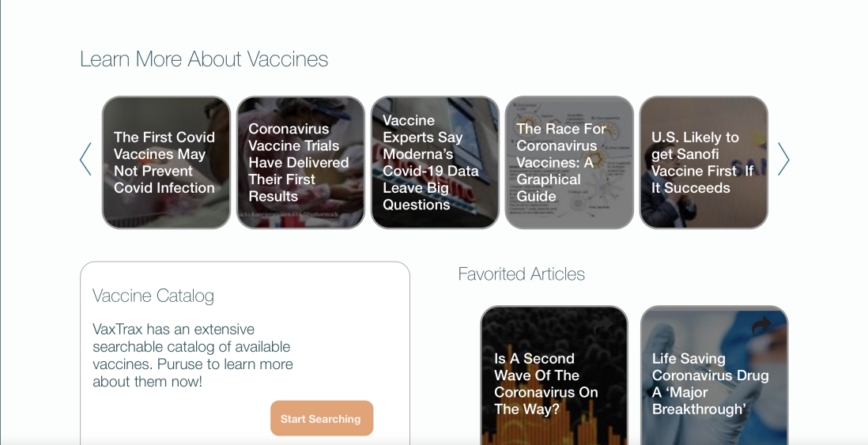This screenshot has height=445, width=868.
Task: Open the Moderna's Covid-19 Data article card
Action: pos(435,163)
